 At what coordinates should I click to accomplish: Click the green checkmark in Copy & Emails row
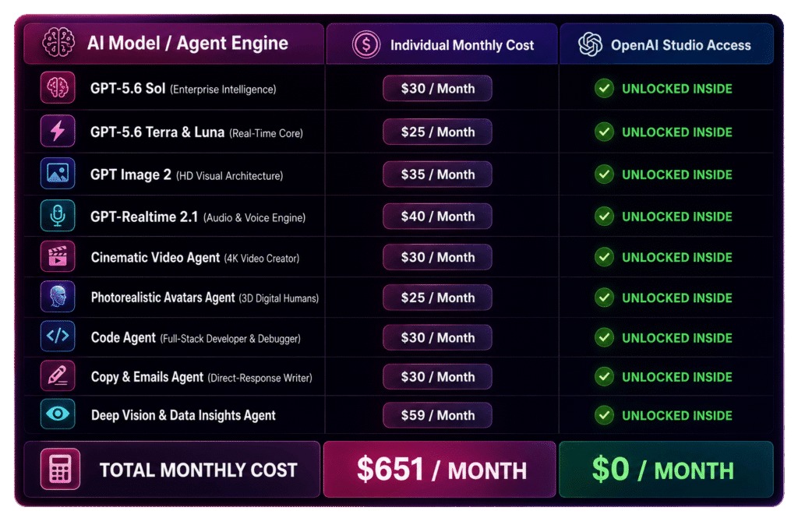[x=604, y=377]
